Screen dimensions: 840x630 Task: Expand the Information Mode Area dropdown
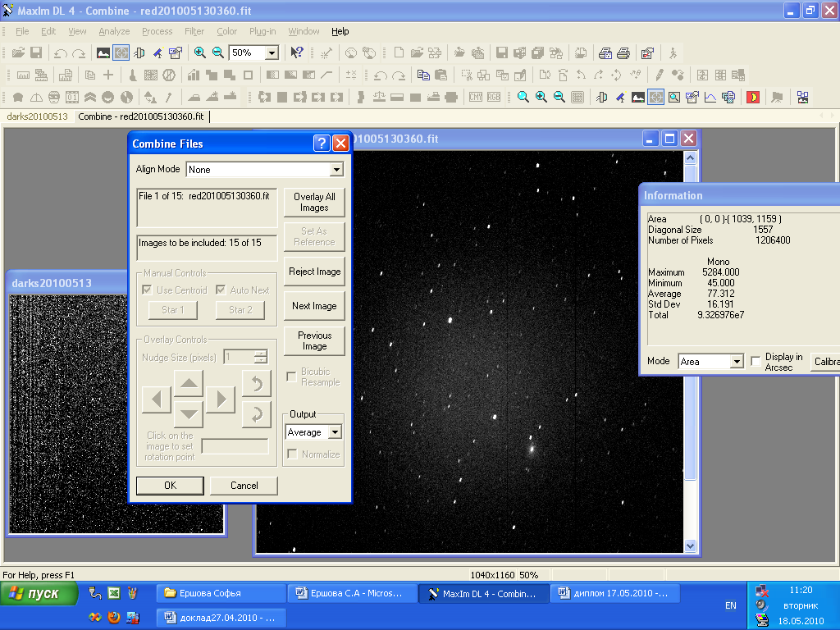tap(736, 362)
